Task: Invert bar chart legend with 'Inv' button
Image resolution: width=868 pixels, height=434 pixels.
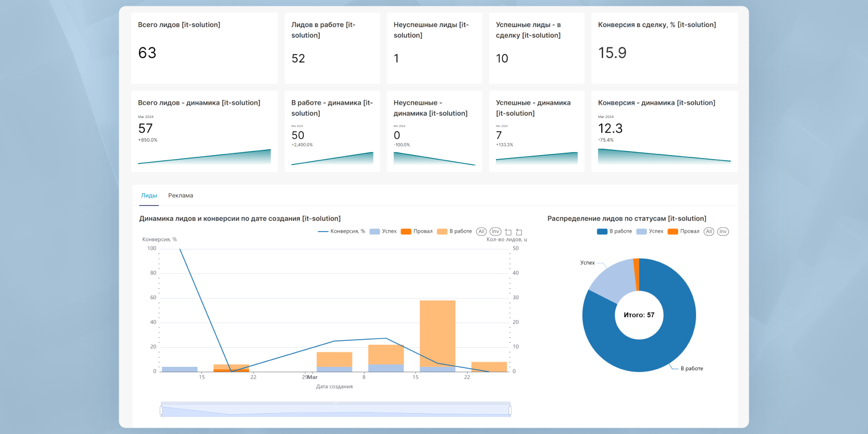Action: coord(495,231)
